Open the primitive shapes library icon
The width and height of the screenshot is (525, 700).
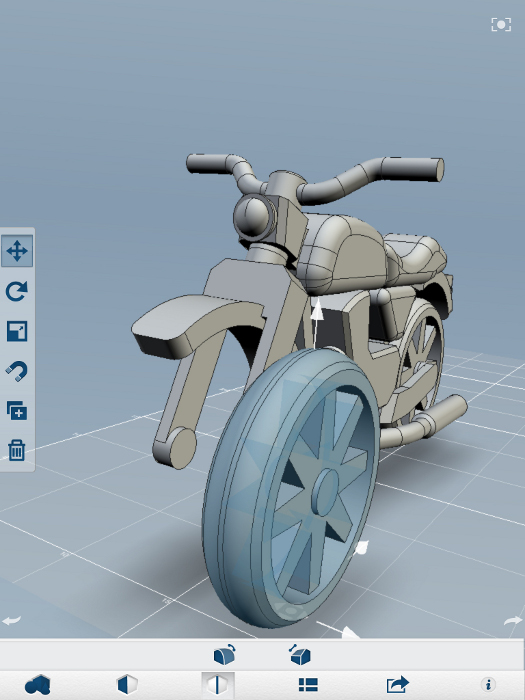coord(38,684)
